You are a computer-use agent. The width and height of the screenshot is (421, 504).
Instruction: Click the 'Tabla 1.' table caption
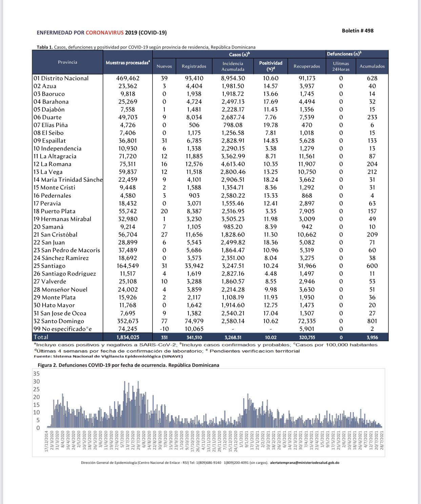point(146,47)
